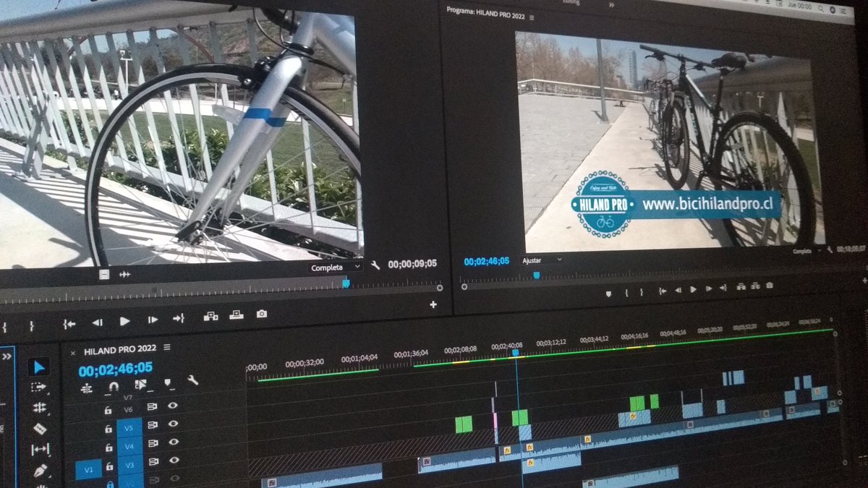
Task: Play sequence in Program monitor
Action: (x=693, y=288)
